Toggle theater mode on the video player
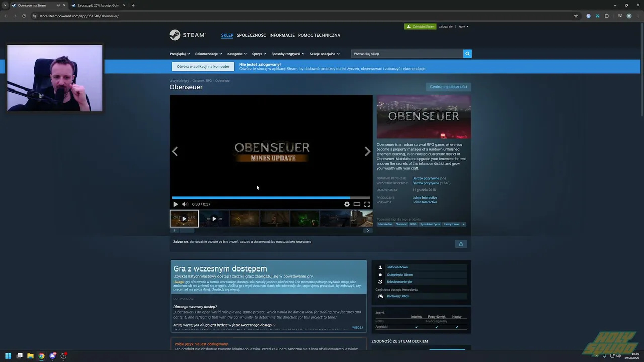This screenshot has height=362, width=644. (357, 204)
